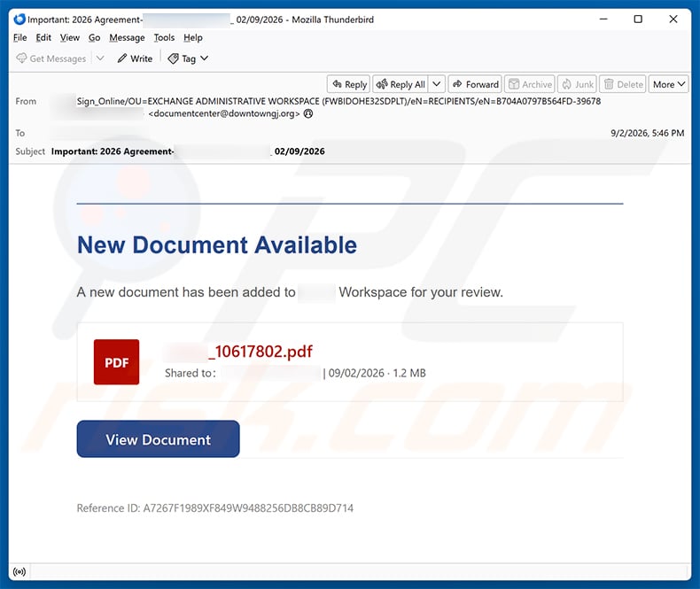This screenshot has width=700, height=589.
Task: Open the View menu
Action: pos(70,38)
